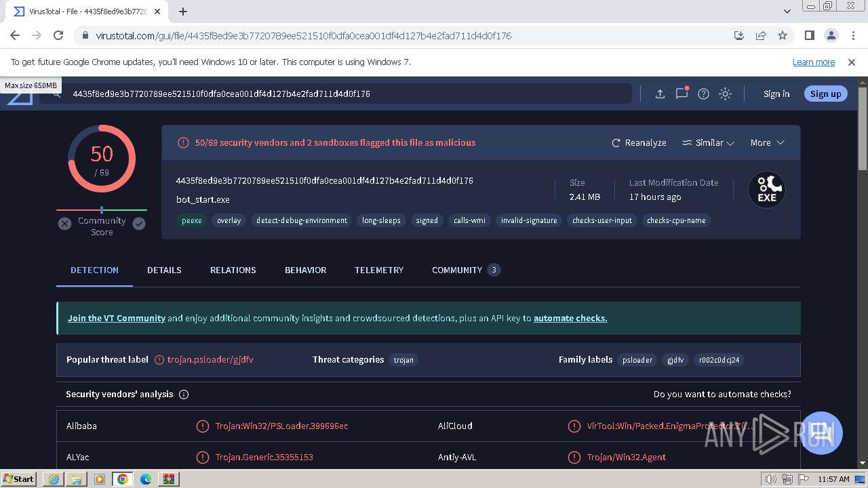Switch to the COMMUNITY tab
The image size is (868, 488).
(x=466, y=270)
